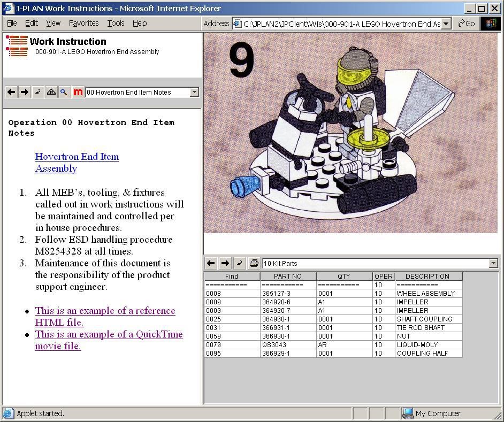
Task: Click the forward arrow in Work Instruction toolbar
Action: tap(25, 92)
